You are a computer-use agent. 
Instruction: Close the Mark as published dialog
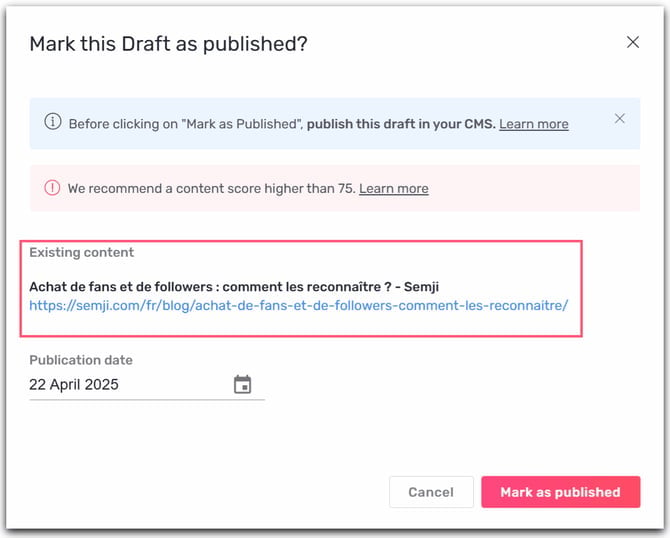click(x=633, y=42)
